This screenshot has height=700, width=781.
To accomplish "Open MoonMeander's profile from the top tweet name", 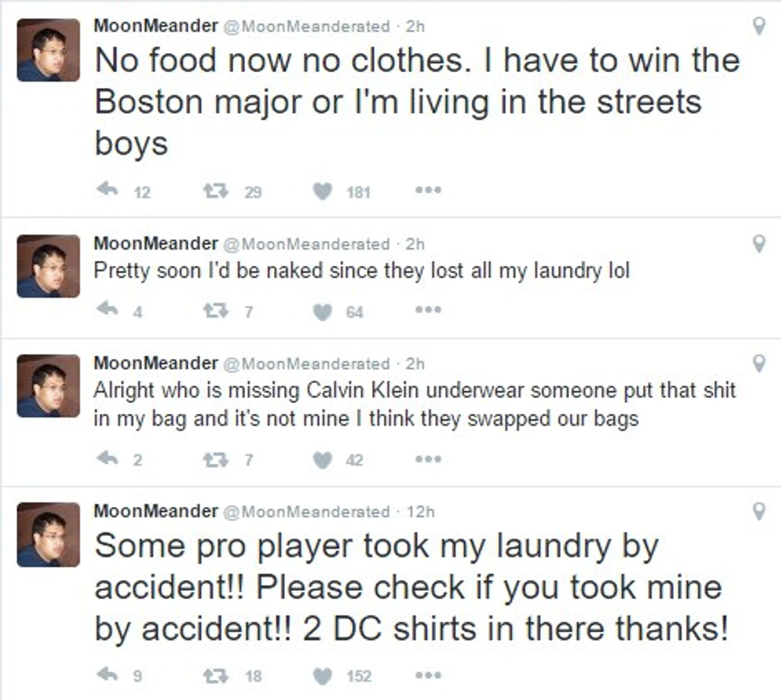I will [156, 25].
